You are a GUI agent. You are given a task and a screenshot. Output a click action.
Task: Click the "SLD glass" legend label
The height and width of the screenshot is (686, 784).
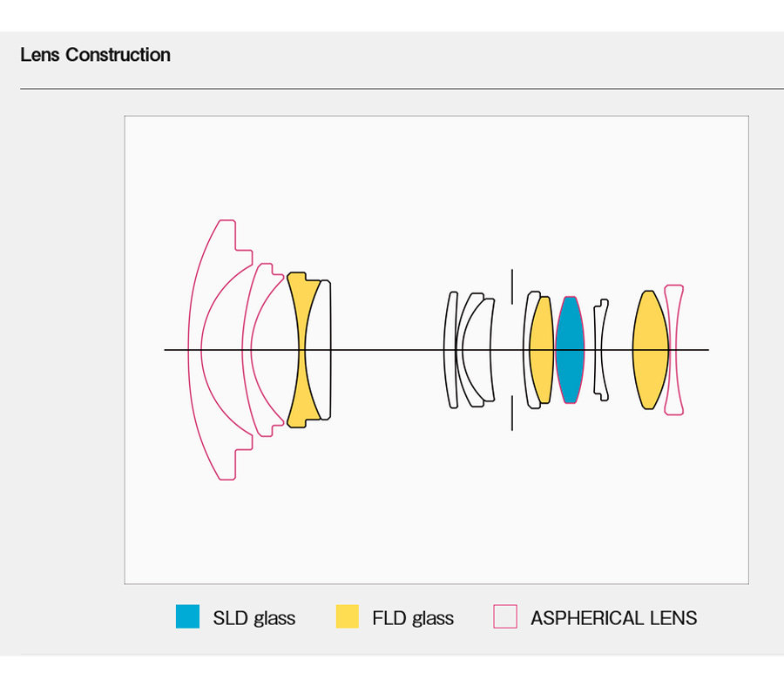[x=253, y=618]
